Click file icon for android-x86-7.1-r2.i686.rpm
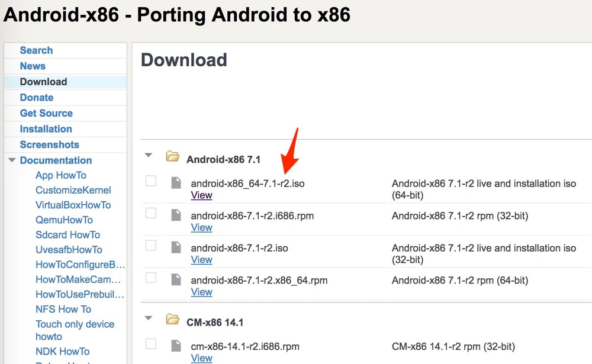This screenshot has height=364, width=592. 176,215
